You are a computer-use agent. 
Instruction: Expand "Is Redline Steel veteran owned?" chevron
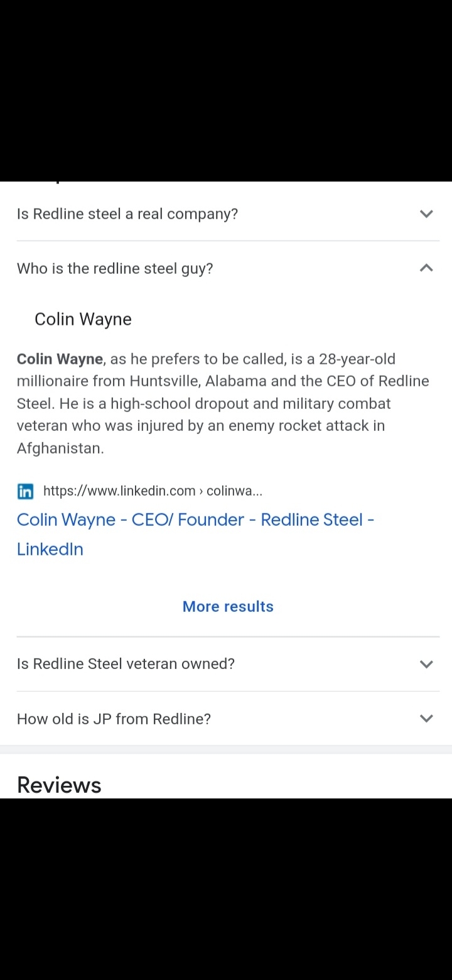[426, 664]
